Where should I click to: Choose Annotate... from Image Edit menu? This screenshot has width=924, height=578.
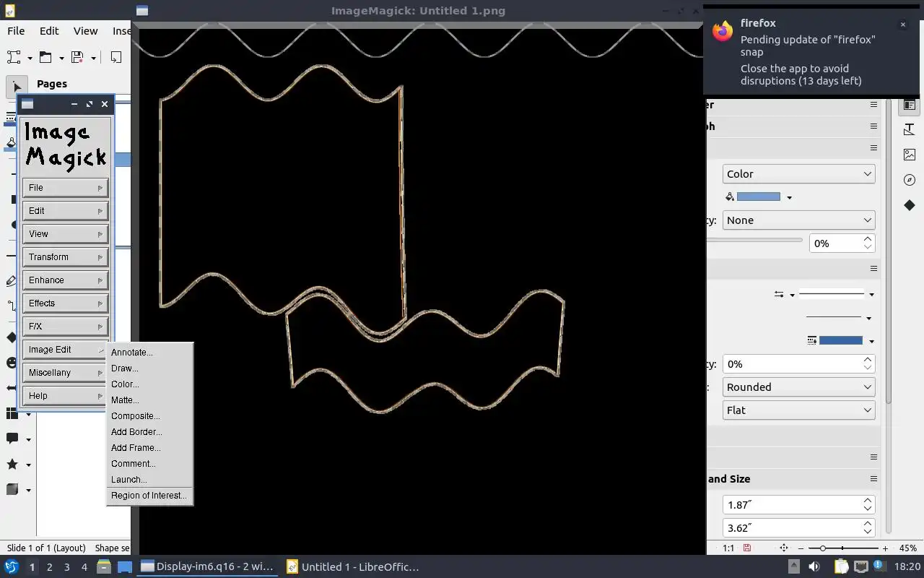click(149, 353)
